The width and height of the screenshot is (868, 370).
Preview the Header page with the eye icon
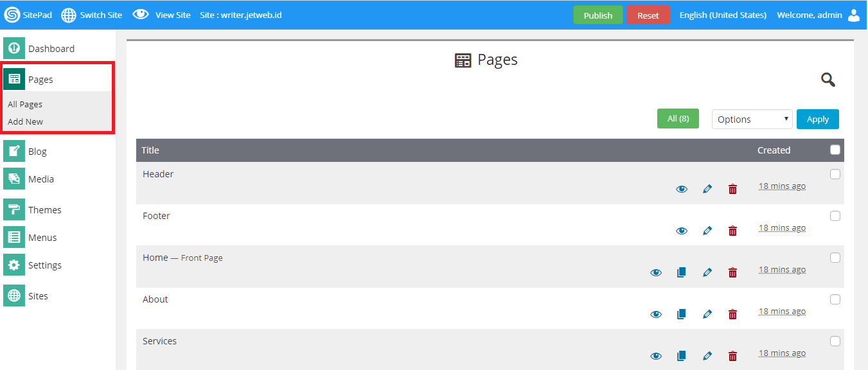(681, 188)
